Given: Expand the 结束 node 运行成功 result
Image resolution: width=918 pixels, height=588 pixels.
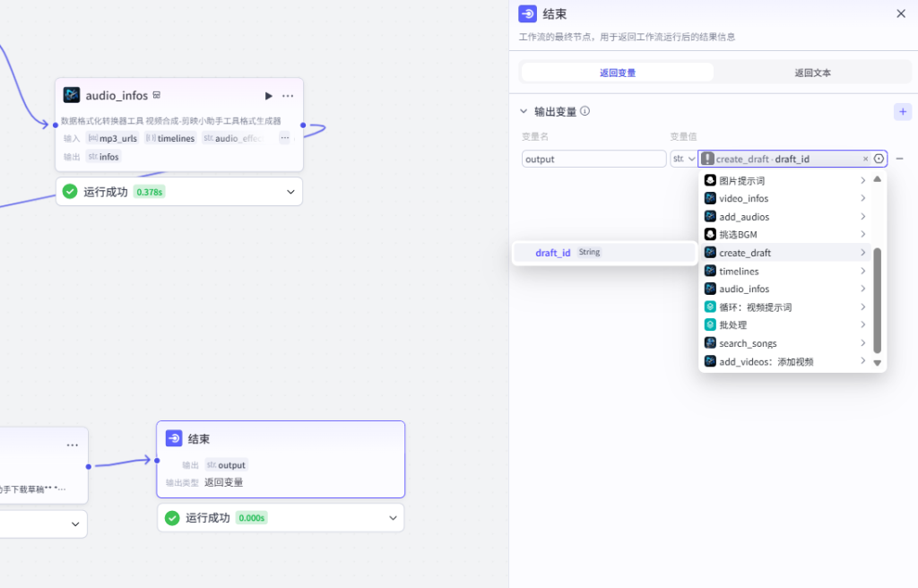Looking at the screenshot, I should click(x=393, y=518).
